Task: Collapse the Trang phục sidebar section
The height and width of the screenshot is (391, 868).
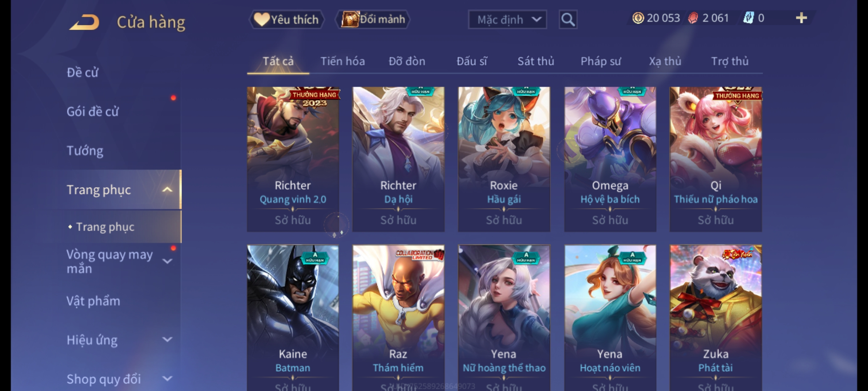Action: tap(167, 190)
